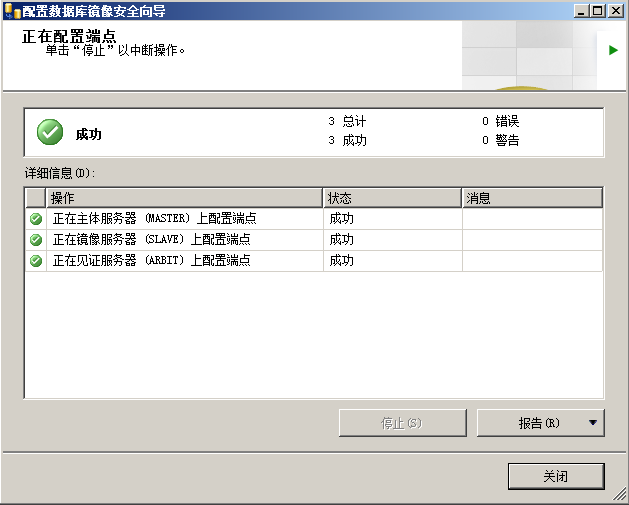Click the 成功 status in MASTER row

coord(341,219)
